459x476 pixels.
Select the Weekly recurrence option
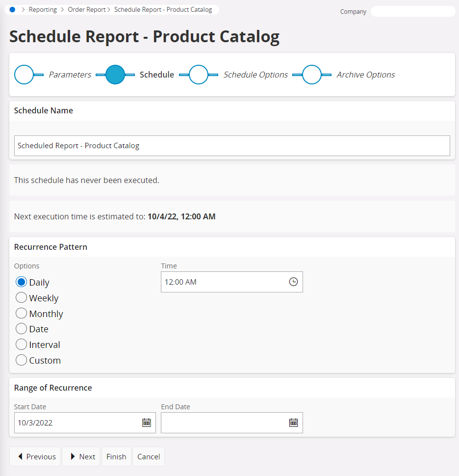[21, 297]
